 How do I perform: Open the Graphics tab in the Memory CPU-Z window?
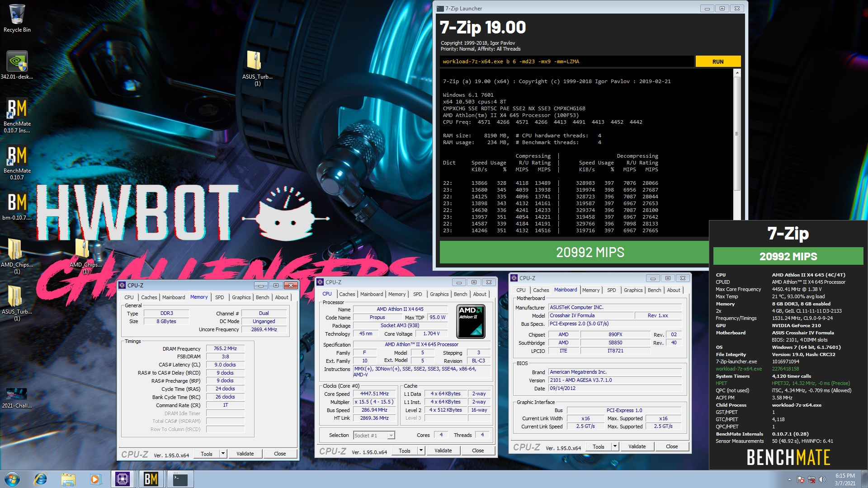coord(241,297)
